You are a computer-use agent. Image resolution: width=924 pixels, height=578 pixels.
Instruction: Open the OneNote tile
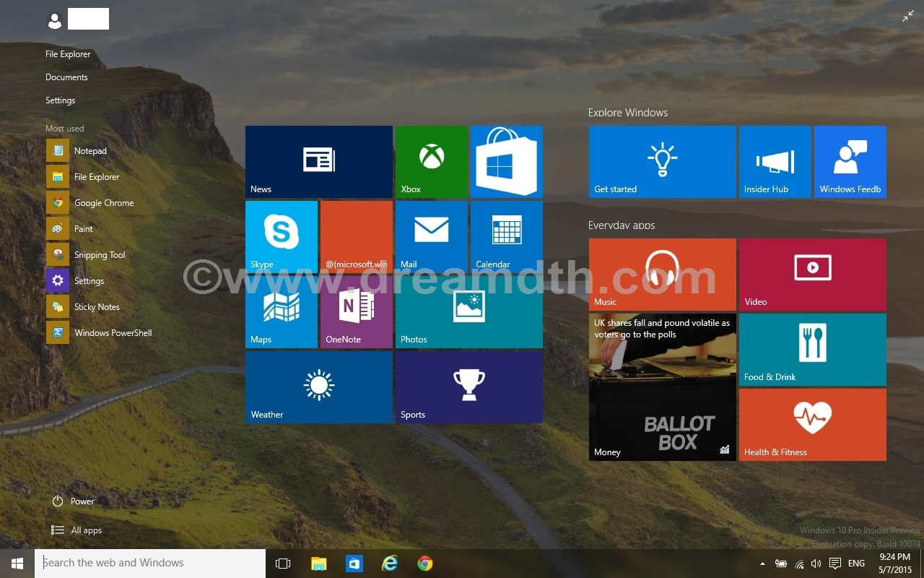point(357,312)
